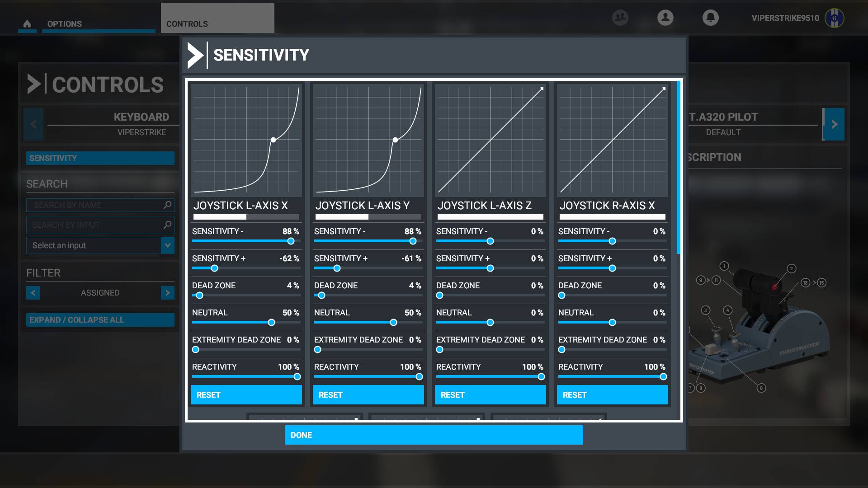Click Joystick L-Axis Z Neutral slider handle
The width and height of the screenshot is (868, 488).
[x=490, y=323]
